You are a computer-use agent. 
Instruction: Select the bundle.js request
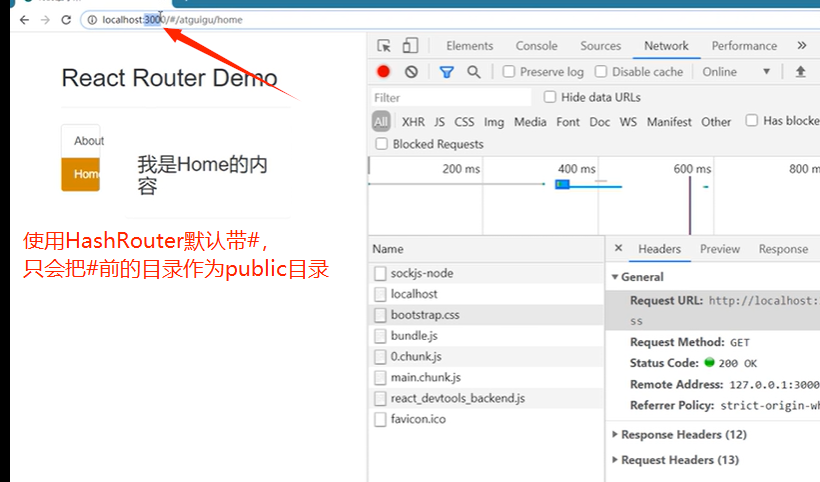click(486, 336)
